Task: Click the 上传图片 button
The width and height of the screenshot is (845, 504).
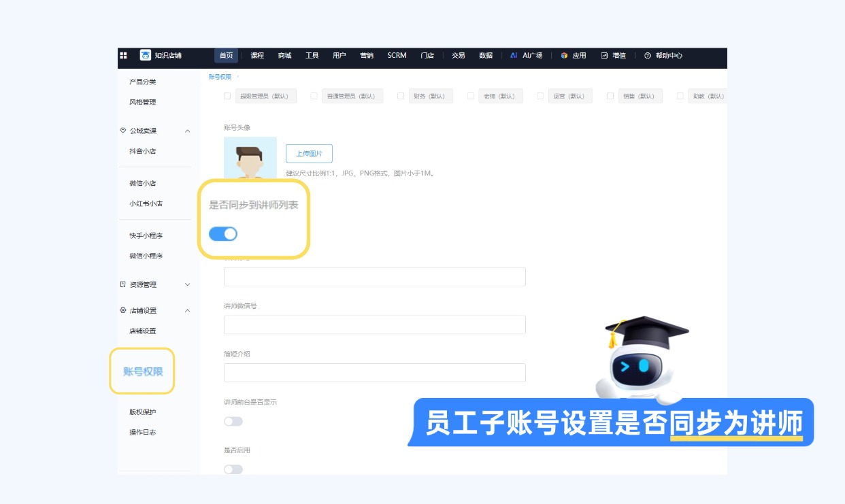Action: (310, 154)
